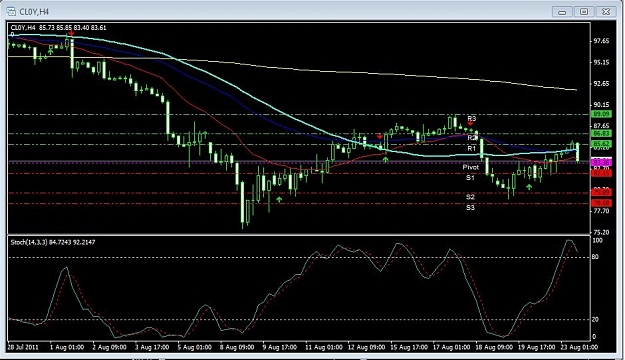Click the 97.65 price axis value
This screenshot has height=360, width=625.
[x=601, y=41]
